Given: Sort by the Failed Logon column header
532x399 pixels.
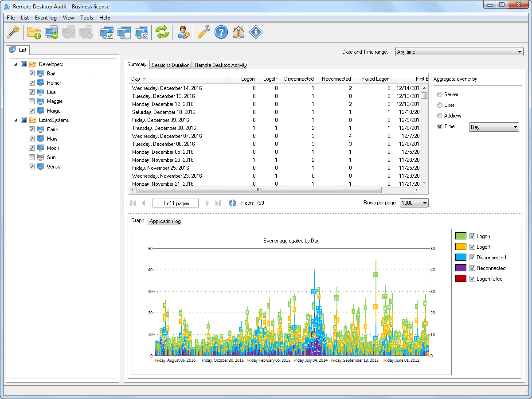Looking at the screenshot, I should [376, 79].
